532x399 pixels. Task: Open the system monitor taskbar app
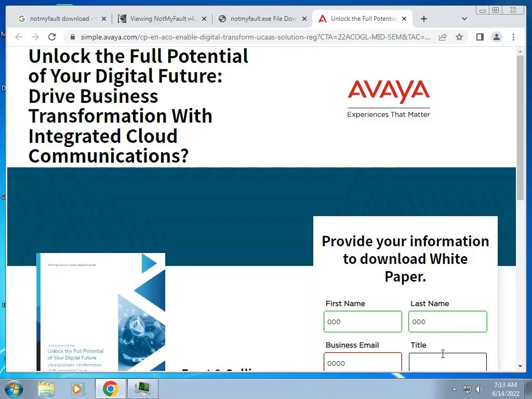pyautogui.click(x=143, y=389)
